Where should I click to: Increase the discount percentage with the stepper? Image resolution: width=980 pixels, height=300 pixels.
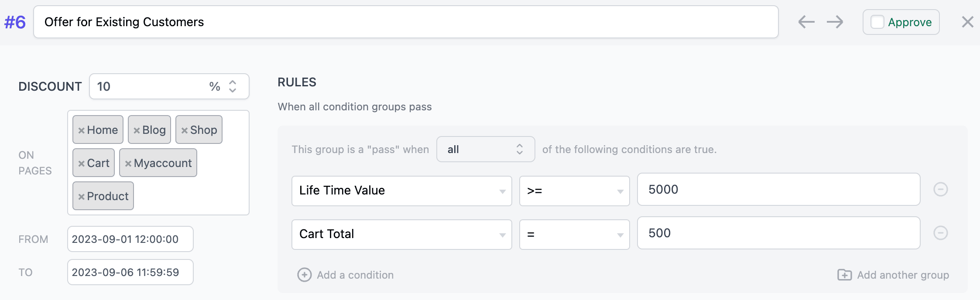232,83
